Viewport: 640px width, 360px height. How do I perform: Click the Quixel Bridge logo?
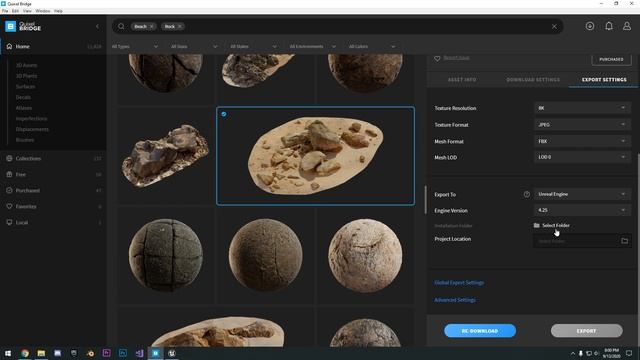point(23,27)
